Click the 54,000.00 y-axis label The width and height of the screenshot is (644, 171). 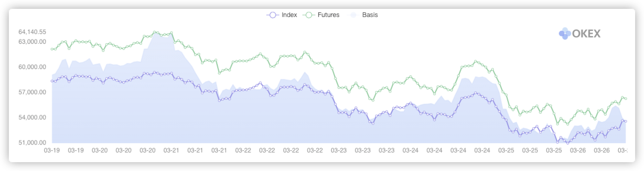pos(32,118)
